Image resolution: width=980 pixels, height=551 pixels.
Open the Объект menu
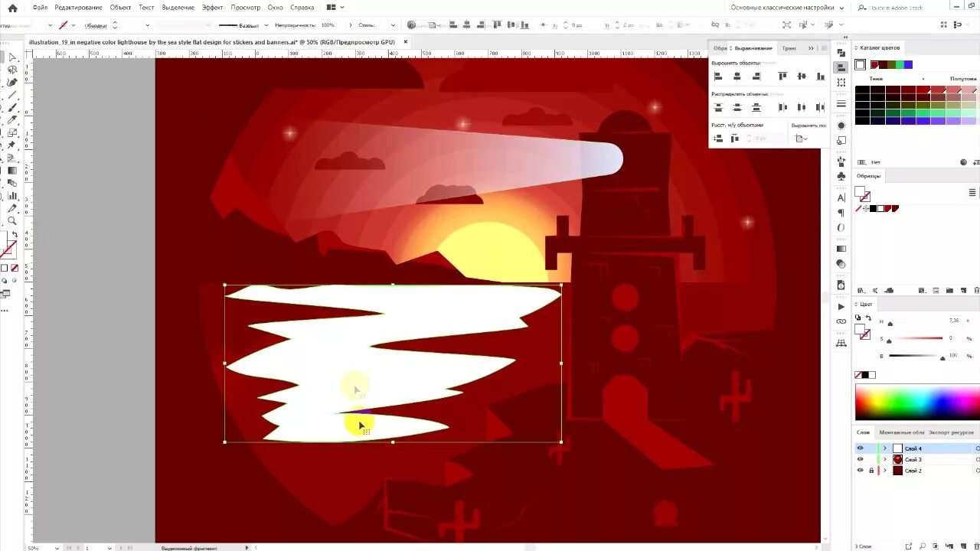(120, 8)
